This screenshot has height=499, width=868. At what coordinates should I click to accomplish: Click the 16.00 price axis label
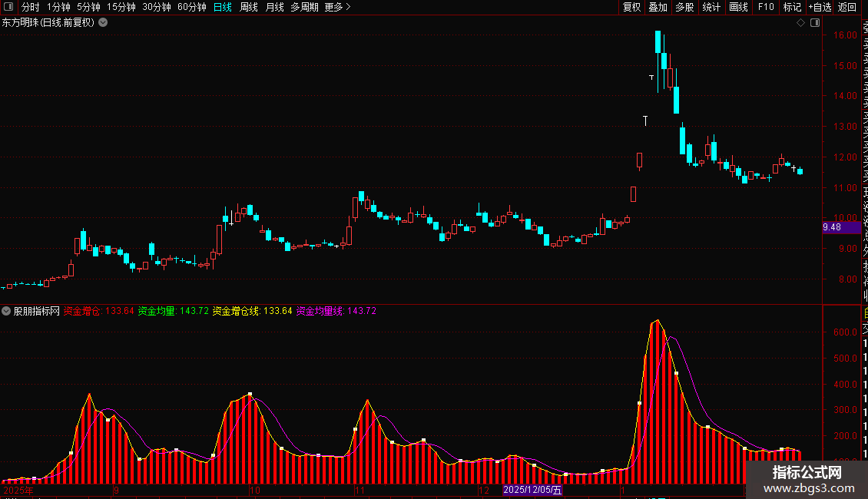click(845, 35)
